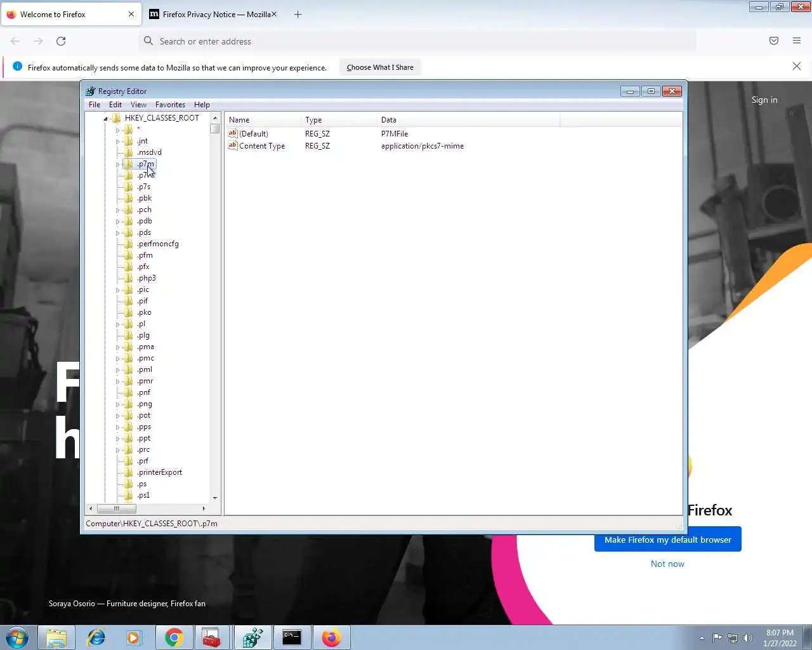The height and width of the screenshot is (650, 812).
Task: Open the Registry Editor Edit menu
Action: coord(115,105)
